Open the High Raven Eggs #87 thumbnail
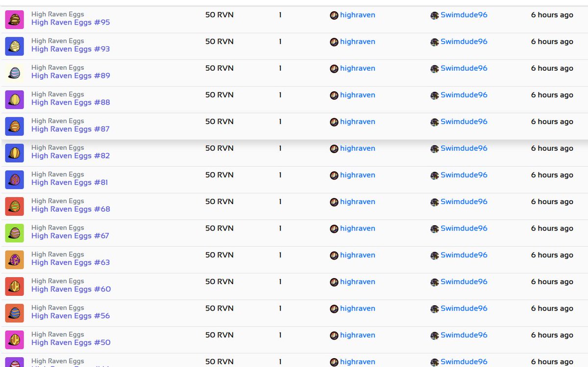The width and height of the screenshot is (588, 367). coord(15,126)
